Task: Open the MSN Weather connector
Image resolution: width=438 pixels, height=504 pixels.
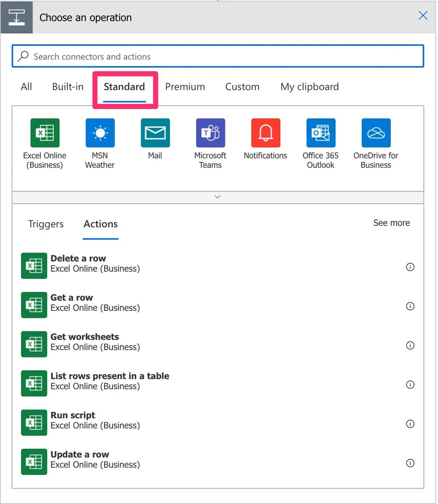Action: coord(100,133)
